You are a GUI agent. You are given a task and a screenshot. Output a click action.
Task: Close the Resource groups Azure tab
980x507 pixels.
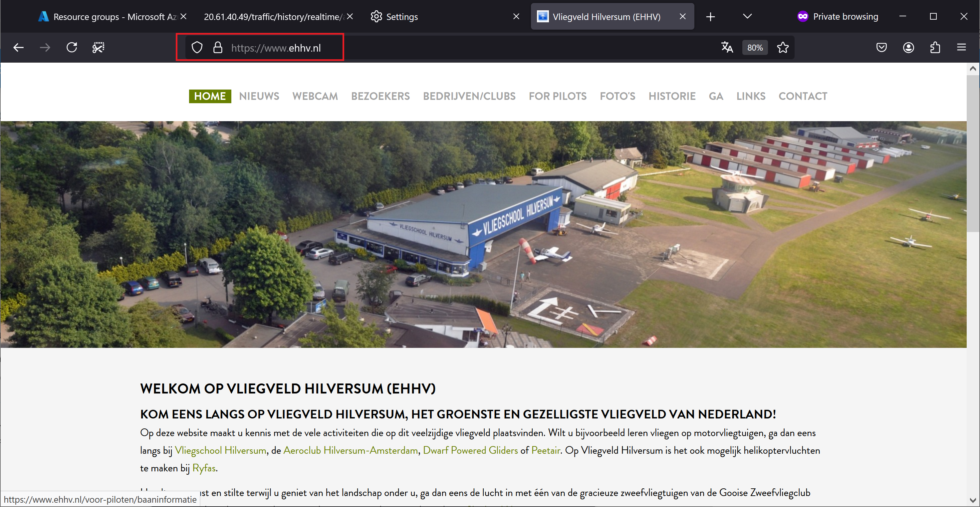pos(183,16)
